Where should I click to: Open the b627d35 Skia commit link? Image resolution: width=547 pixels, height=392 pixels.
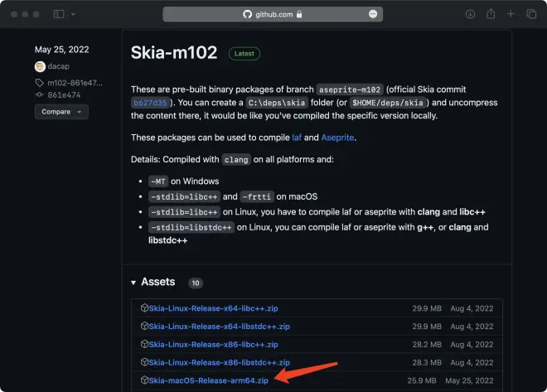click(x=150, y=103)
